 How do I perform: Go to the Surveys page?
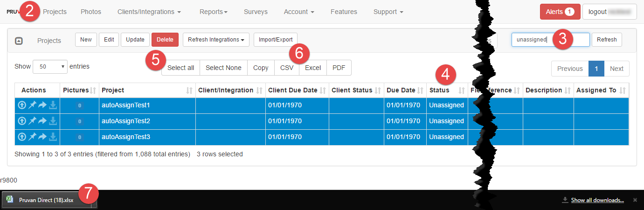[x=256, y=12]
